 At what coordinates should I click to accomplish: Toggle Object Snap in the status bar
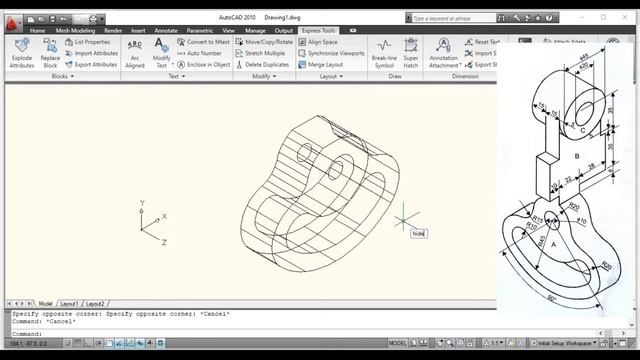tap(109, 343)
